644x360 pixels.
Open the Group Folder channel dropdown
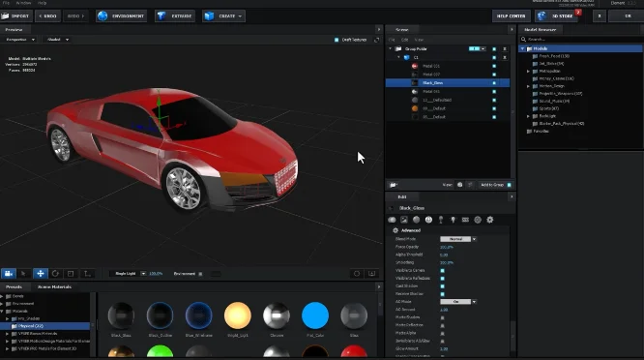point(477,49)
